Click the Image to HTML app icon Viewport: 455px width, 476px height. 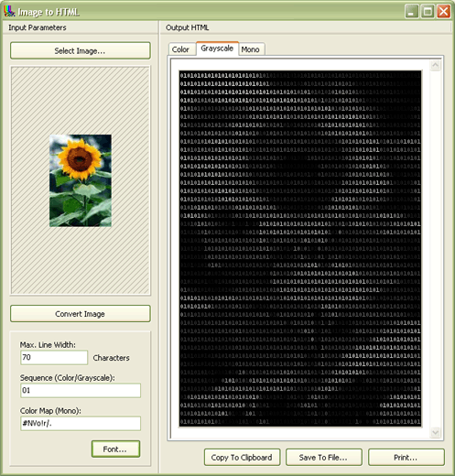(9, 11)
